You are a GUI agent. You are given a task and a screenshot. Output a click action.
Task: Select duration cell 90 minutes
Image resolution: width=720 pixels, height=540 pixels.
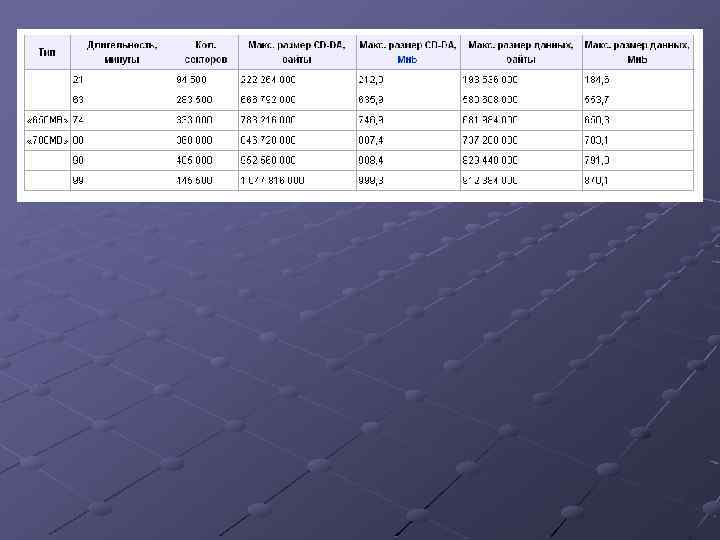[78, 161]
